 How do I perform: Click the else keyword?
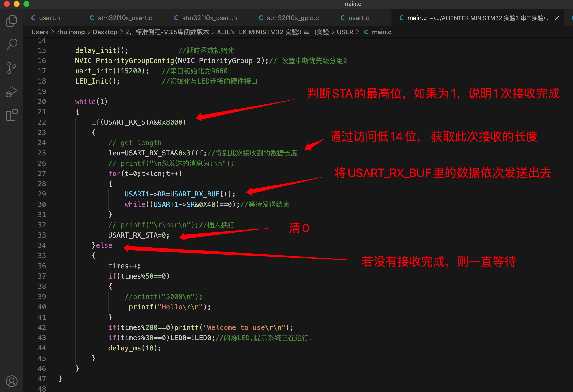(104, 245)
